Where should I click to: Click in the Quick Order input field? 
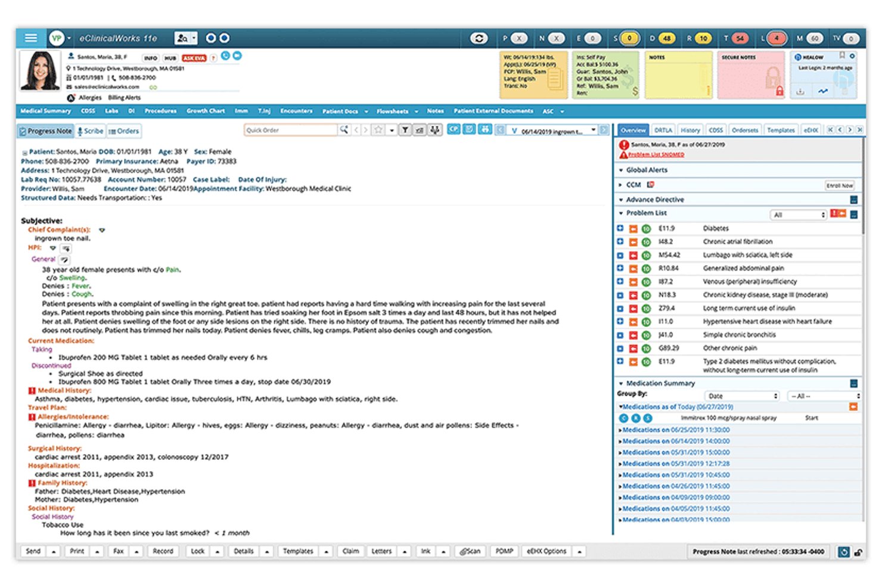pyautogui.click(x=290, y=130)
